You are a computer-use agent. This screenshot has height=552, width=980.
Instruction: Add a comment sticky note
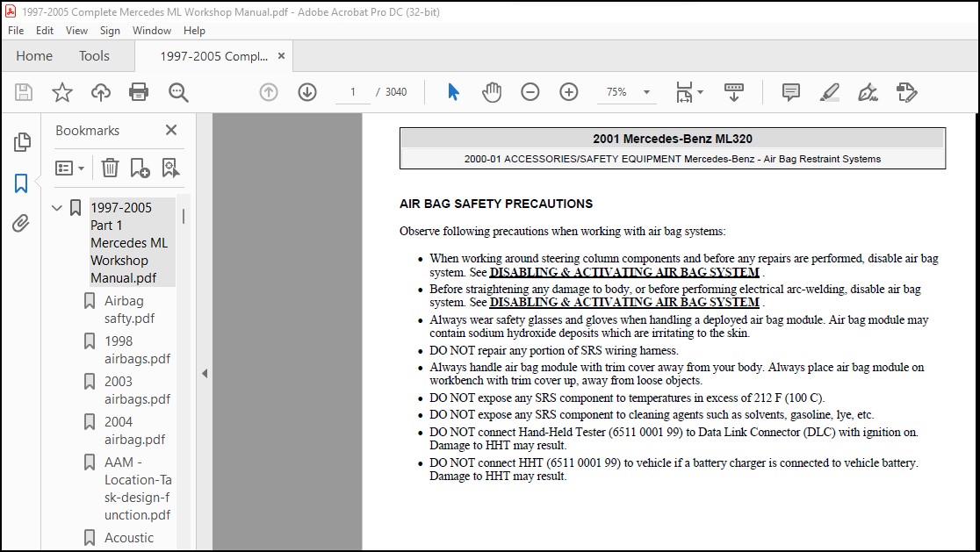[790, 92]
